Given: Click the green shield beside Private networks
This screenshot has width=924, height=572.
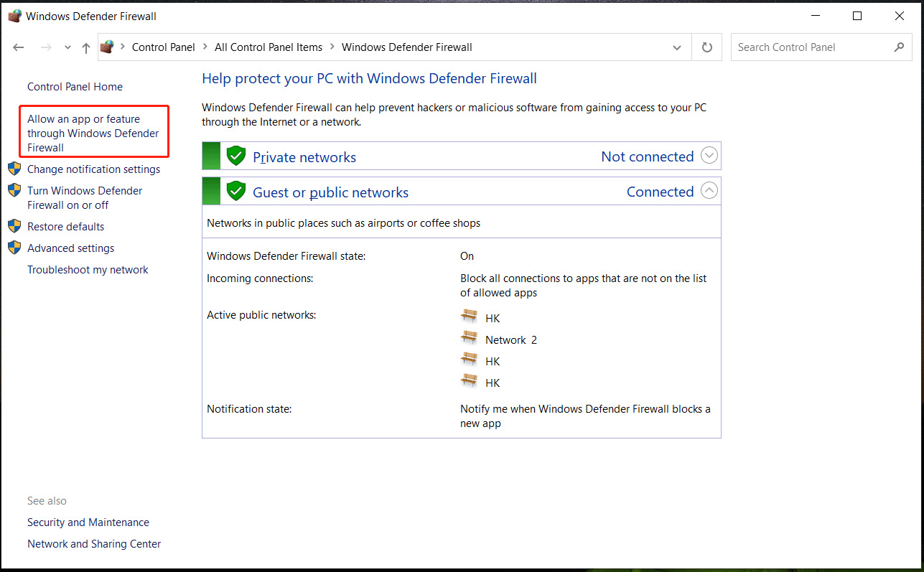Looking at the screenshot, I should [236, 156].
